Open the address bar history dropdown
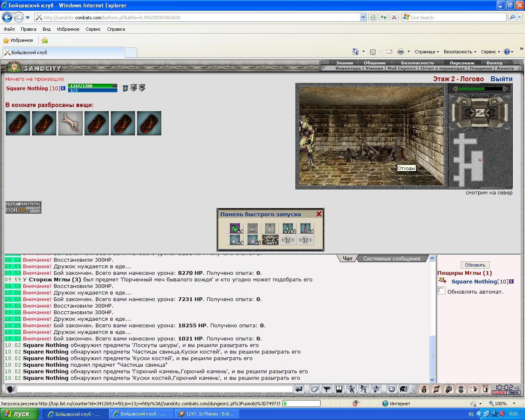 click(x=363, y=17)
